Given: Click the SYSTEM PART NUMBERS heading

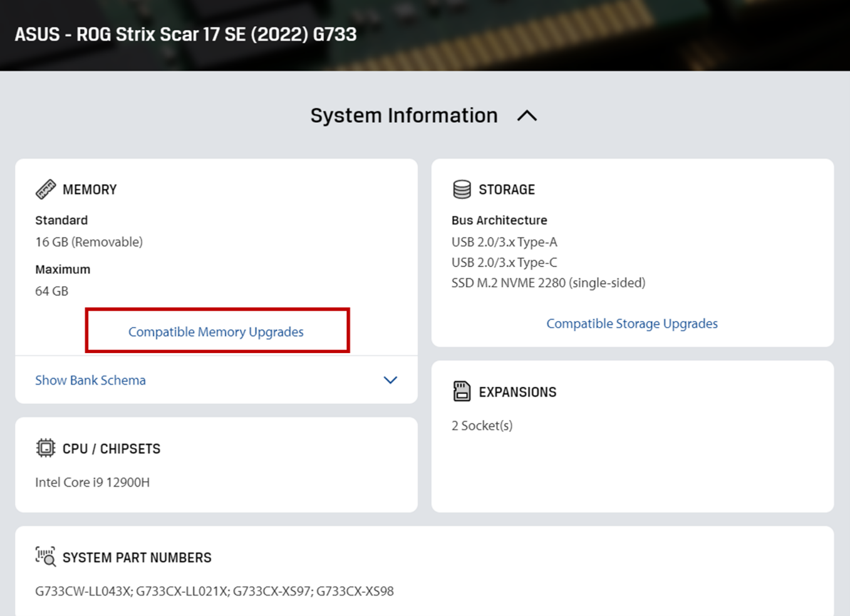Looking at the screenshot, I should 137,558.
